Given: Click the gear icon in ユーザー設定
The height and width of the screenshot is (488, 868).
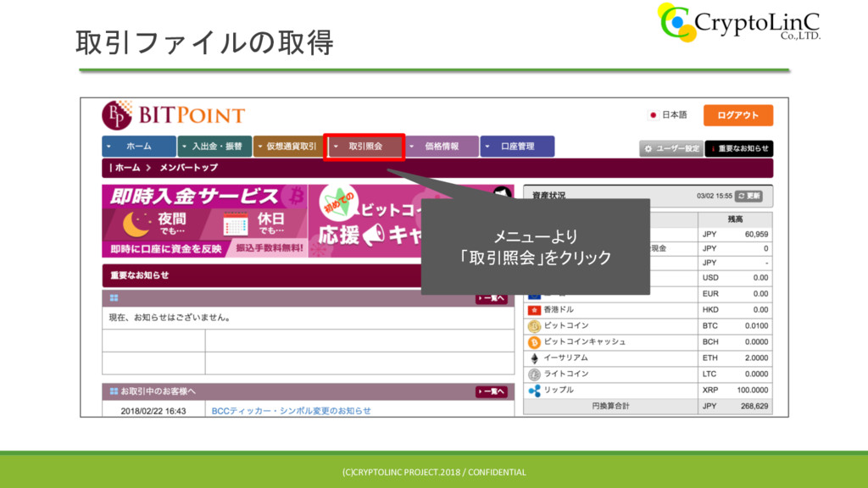Looking at the screenshot, I should [x=648, y=149].
